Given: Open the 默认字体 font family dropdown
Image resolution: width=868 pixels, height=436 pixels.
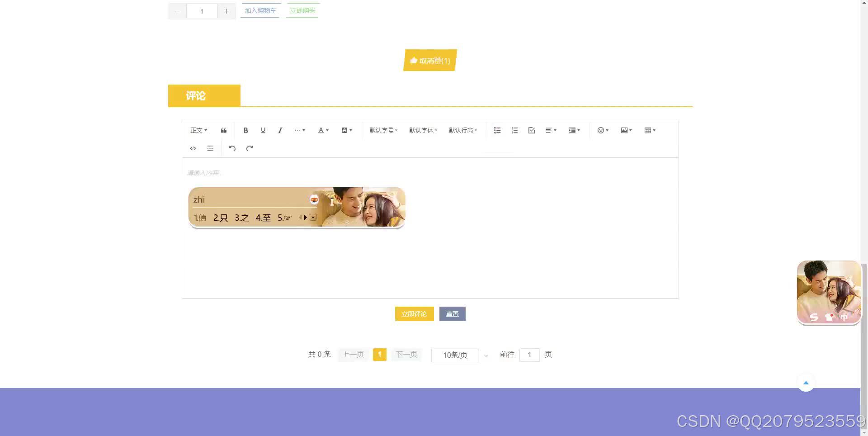Looking at the screenshot, I should (x=423, y=130).
